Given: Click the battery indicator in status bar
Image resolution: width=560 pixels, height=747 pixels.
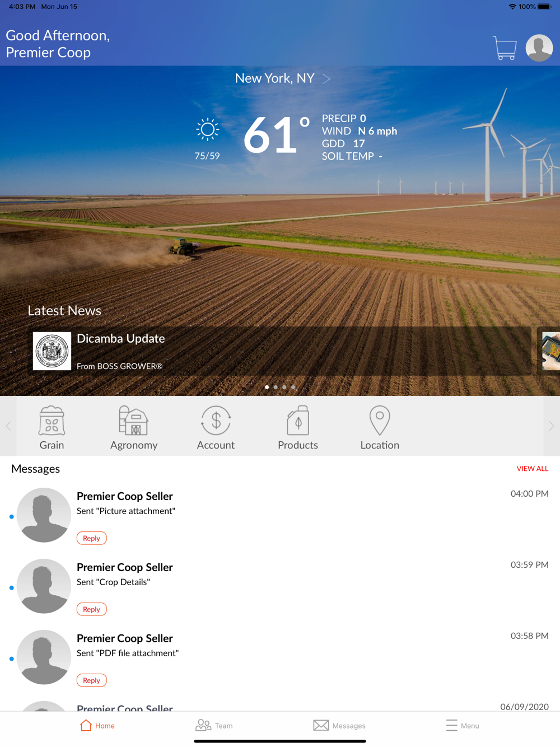Looking at the screenshot, I should click(544, 7).
